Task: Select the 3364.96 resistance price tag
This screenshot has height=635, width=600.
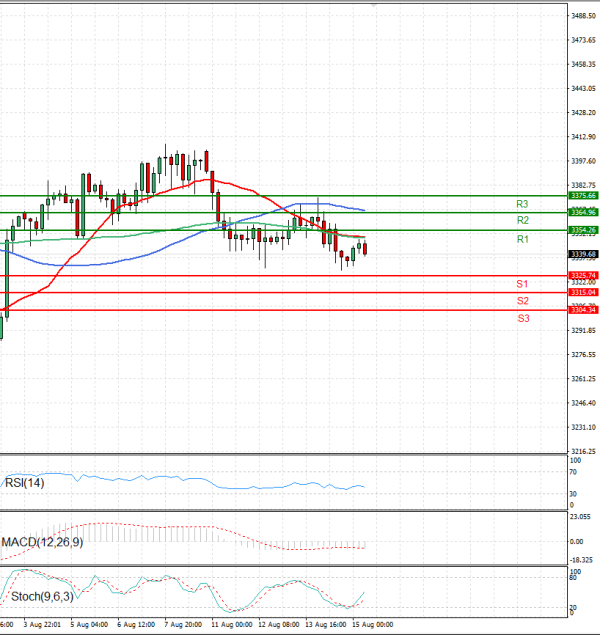Action: click(x=583, y=212)
